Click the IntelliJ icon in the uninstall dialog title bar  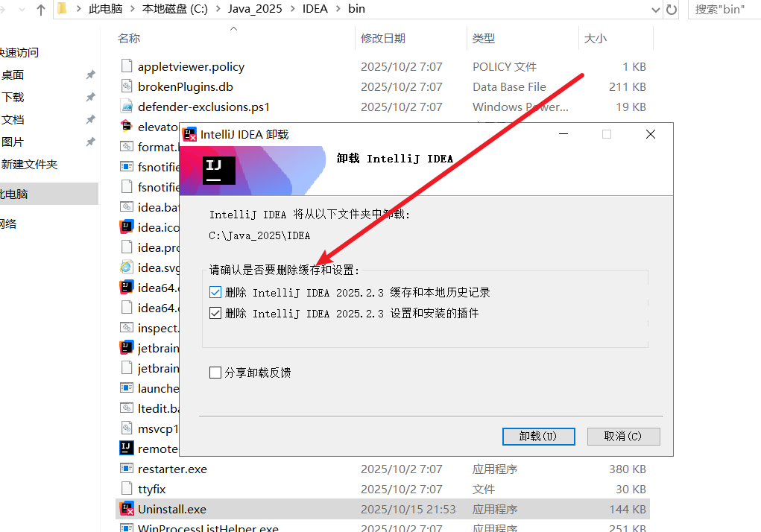[x=190, y=135]
